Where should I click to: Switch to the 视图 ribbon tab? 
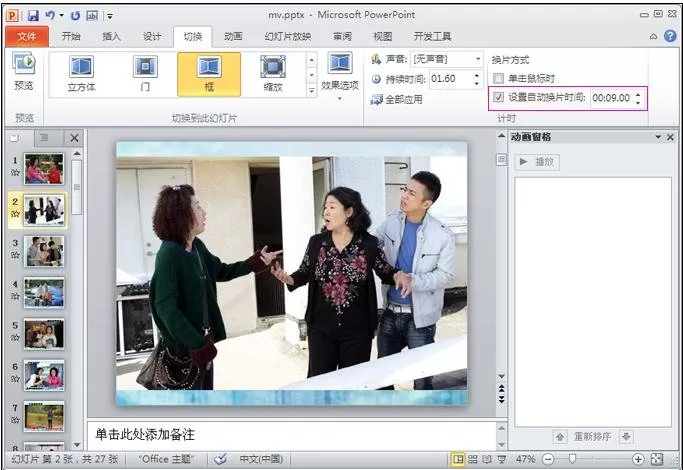383,37
